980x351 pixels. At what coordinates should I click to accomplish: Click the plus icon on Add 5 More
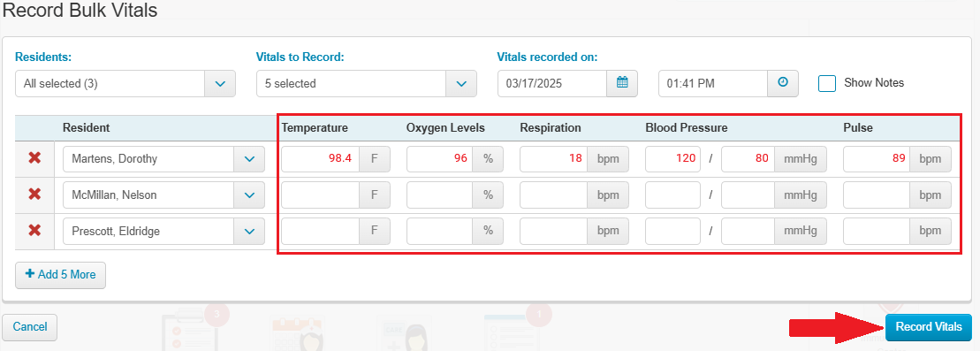(x=29, y=275)
